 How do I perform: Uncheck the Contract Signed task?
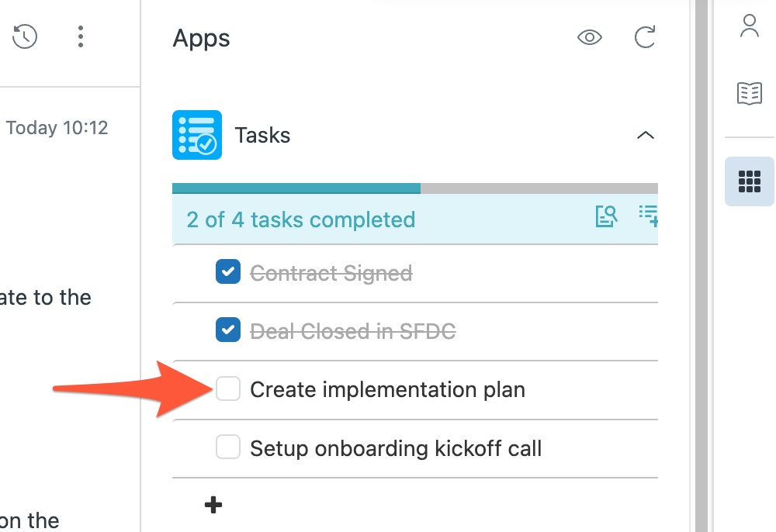point(228,271)
